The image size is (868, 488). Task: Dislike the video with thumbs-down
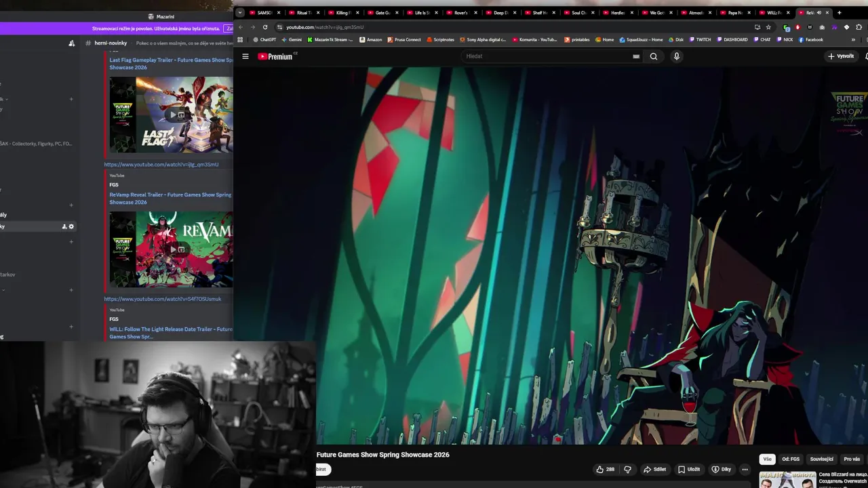point(628,469)
